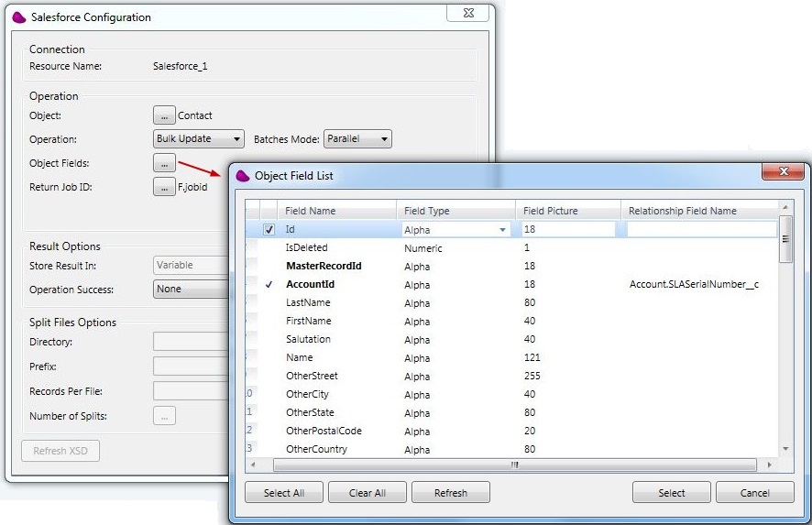This screenshot has height=525, width=812.
Task: Select the OtherCity field row
Action: pos(511,395)
